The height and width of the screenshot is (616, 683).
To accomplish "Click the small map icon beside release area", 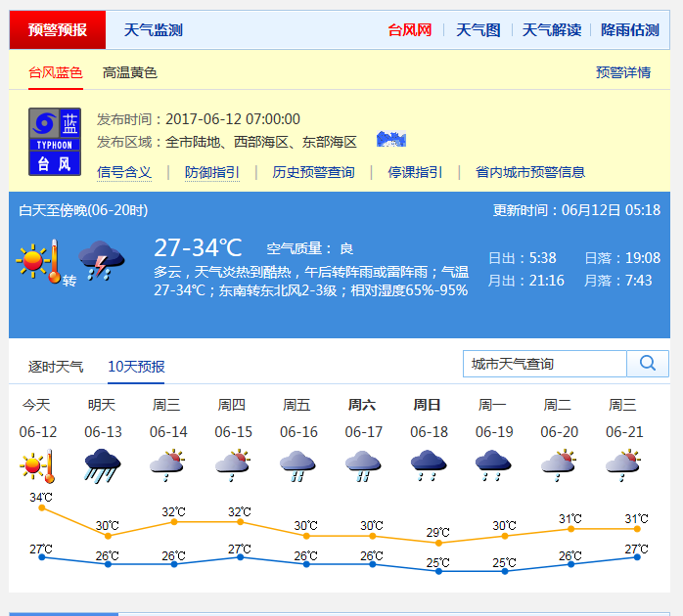I will pos(390,140).
